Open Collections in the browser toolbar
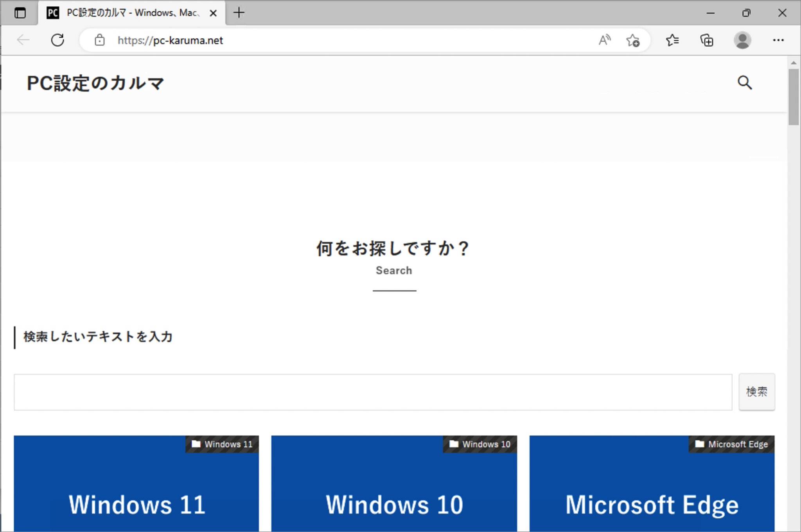Image resolution: width=801 pixels, height=532 pixels. point(707,40)
